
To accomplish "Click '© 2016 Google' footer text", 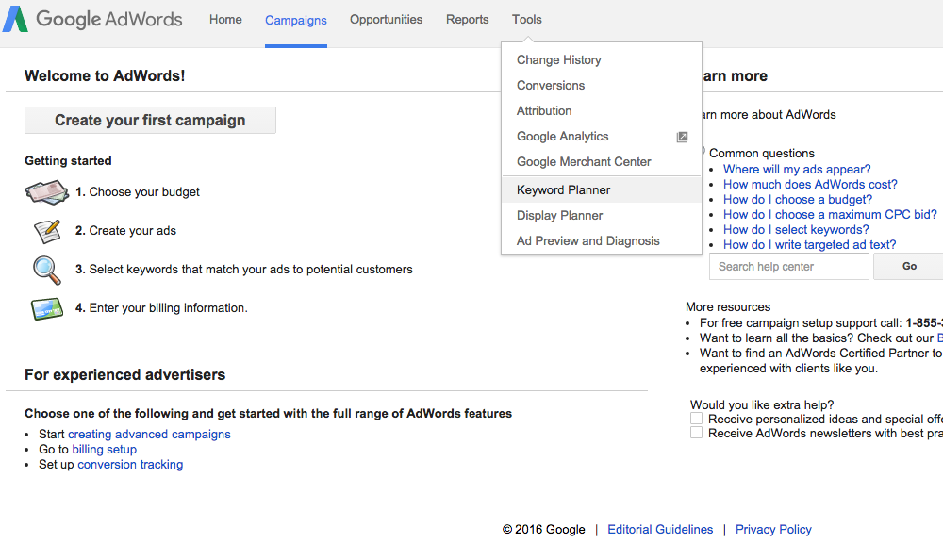I will click(x=544, y=529).
